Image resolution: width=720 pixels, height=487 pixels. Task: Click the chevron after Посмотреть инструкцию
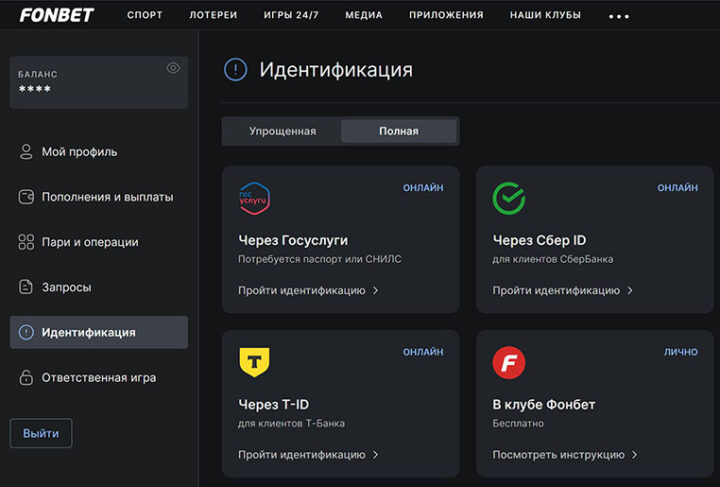point(635,455)
